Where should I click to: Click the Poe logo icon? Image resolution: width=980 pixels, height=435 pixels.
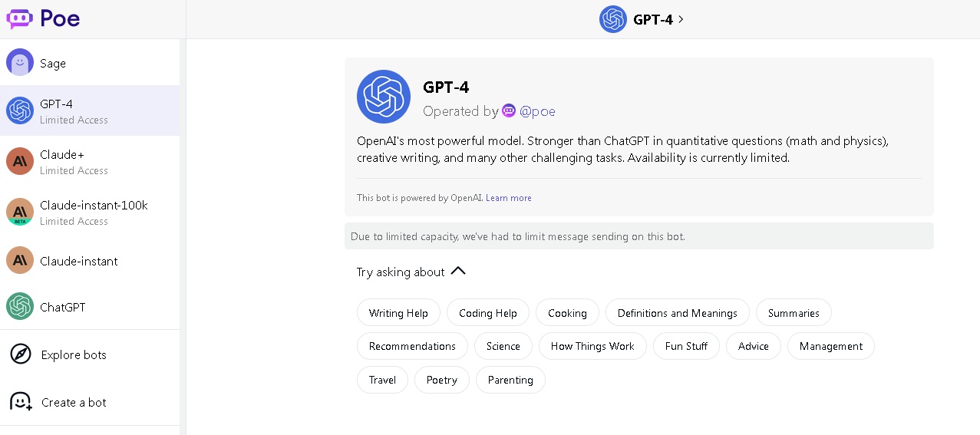tap(20, 19)
